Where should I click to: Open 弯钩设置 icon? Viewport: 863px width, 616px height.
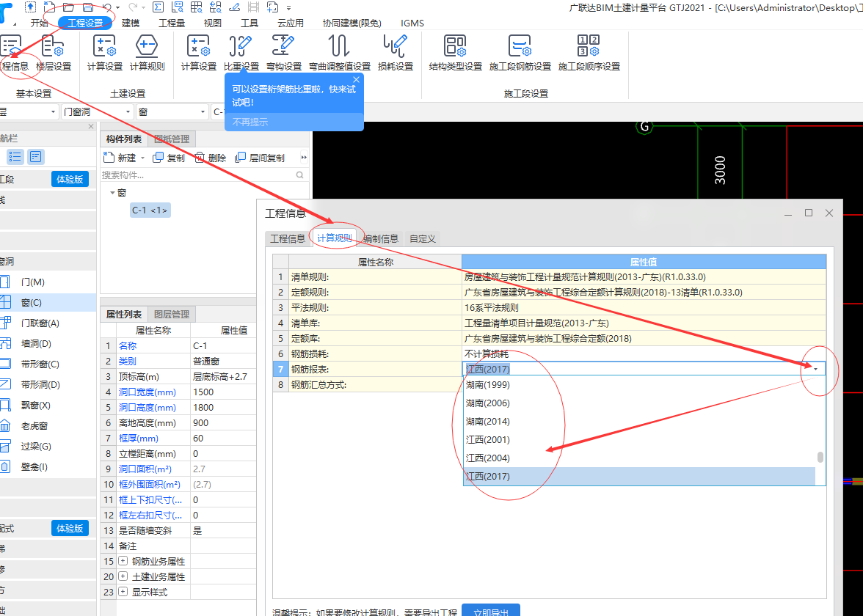pos(283,53)
